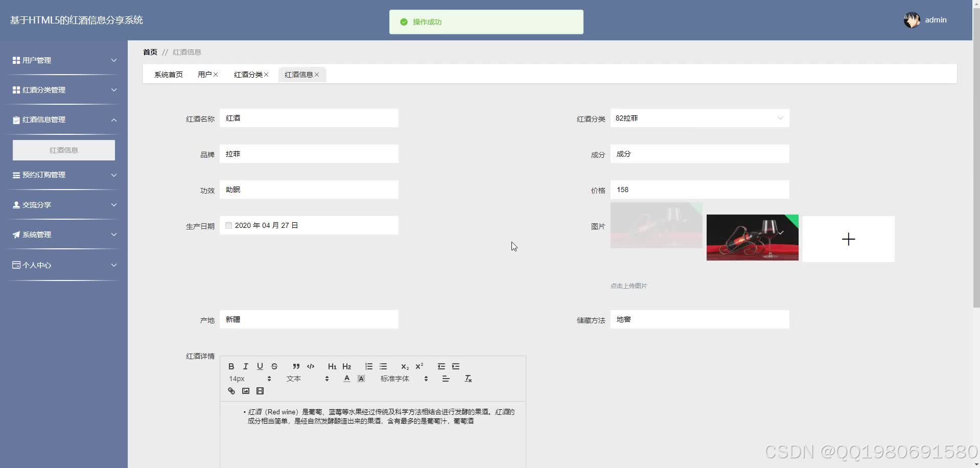This screenshot has height=468, width=980.
Task: Apply Heading 1 style in the editor
Action: pos(332,366)
